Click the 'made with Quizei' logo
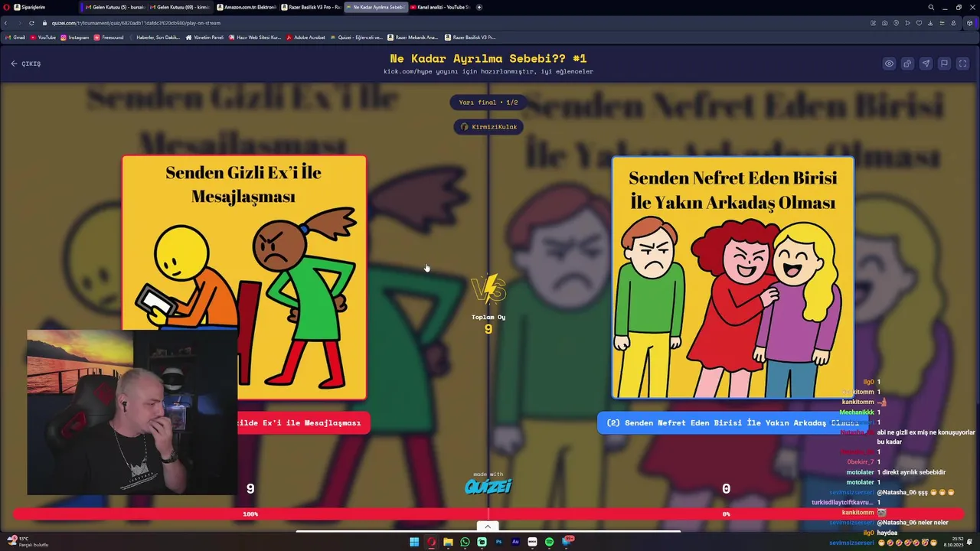The height and width of the screenshot is (551, 980). click(488, 484)
